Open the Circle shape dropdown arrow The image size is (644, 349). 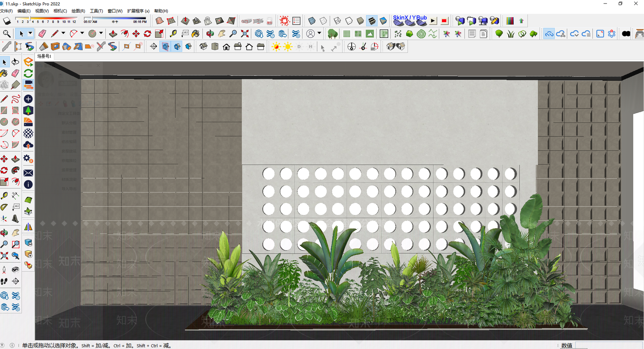point(101,34)
